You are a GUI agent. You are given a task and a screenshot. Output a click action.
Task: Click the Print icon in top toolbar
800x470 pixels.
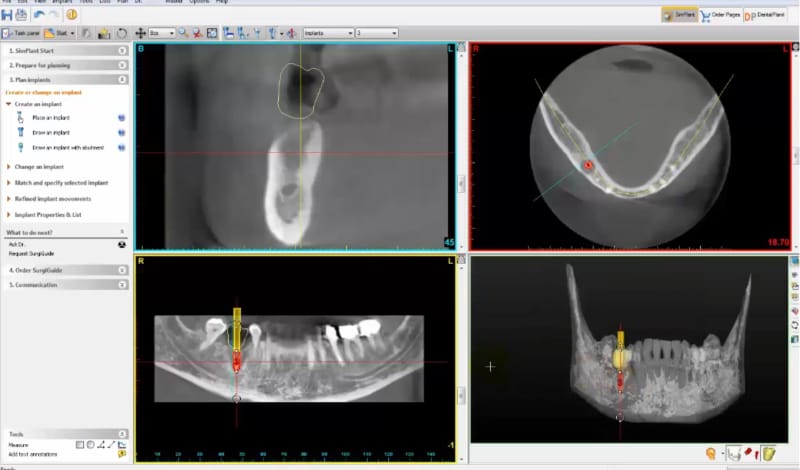22,15
